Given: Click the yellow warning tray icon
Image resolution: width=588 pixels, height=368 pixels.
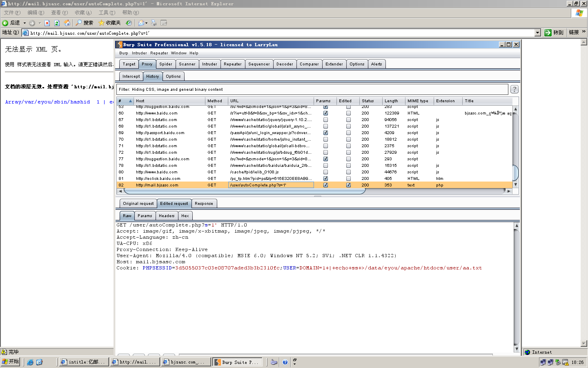Looking at the screenshot, I should (x=566, y=362).
